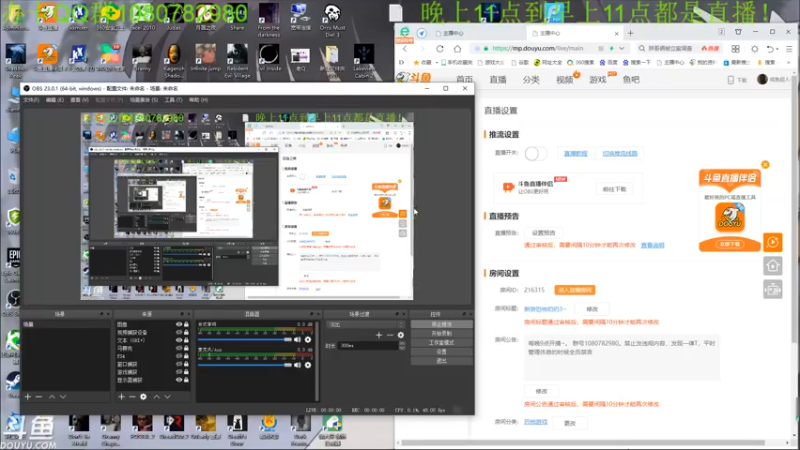
Task: Select 分类 tab in Douyu navigation
Action: click(x=531, y=80)
